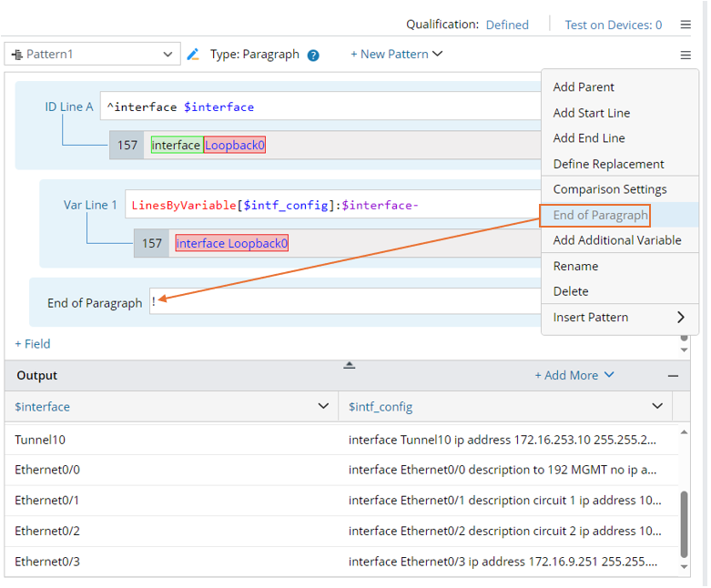
Task: Open the top-right hamburger menu near Test on Devices
Action: [x=686, y=25]
